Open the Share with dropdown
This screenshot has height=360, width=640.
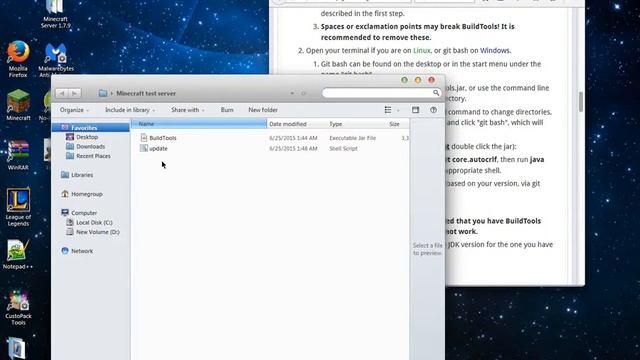(188, 110)
